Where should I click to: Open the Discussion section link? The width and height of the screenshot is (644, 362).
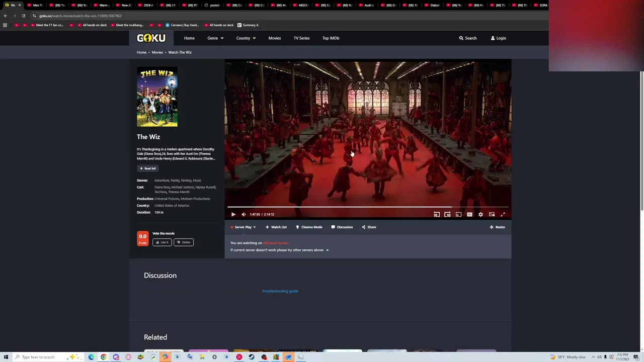tap(342, 227)
